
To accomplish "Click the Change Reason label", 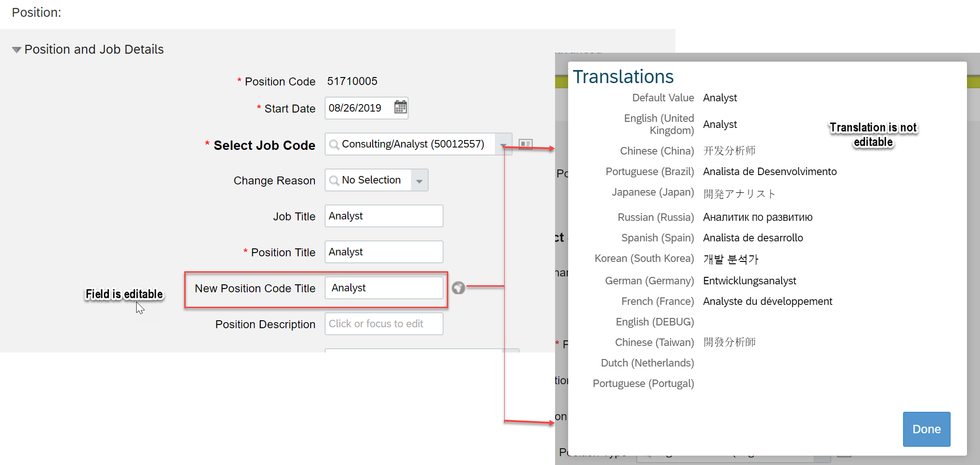I will pos(274,181).
